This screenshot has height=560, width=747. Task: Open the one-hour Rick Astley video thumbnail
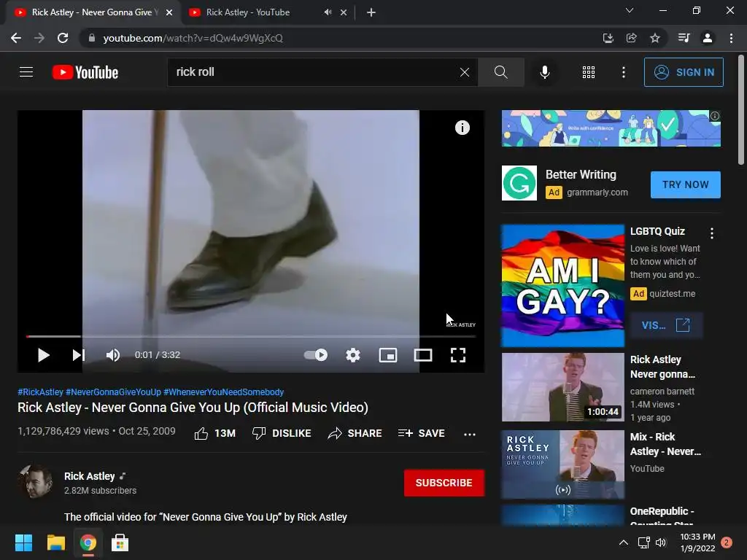(563, 387)
